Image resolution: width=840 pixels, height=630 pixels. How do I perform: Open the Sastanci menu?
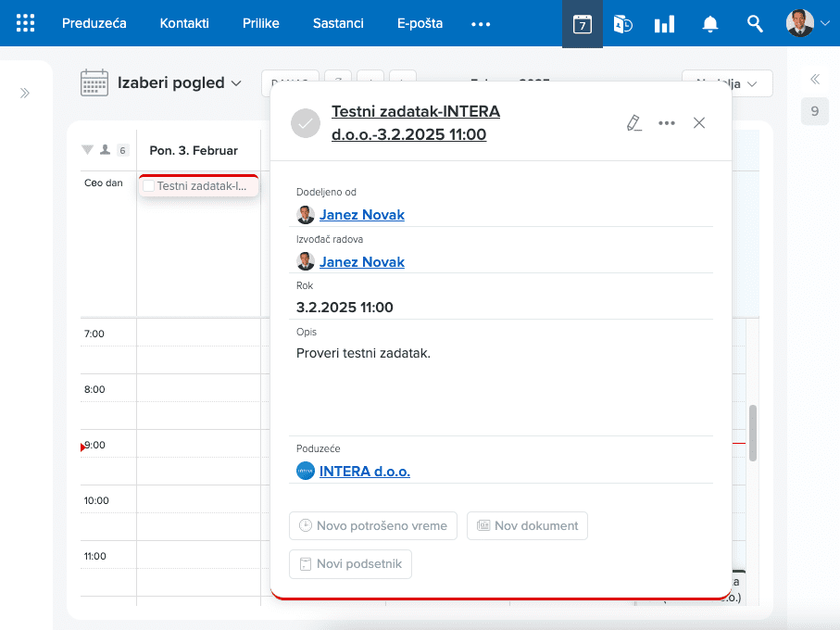338,23
